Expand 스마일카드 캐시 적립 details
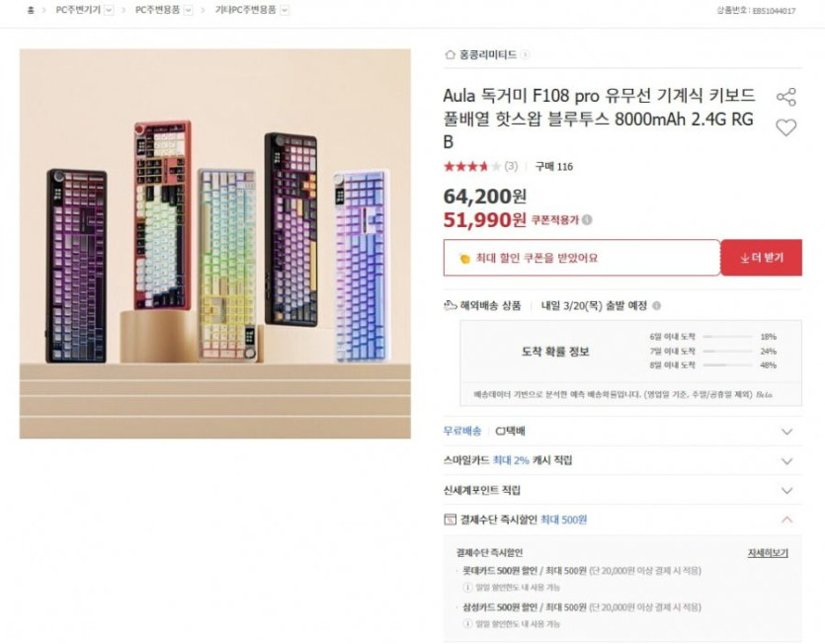The width and height of the screenshot is (825, 644). (x=622, y=461)
